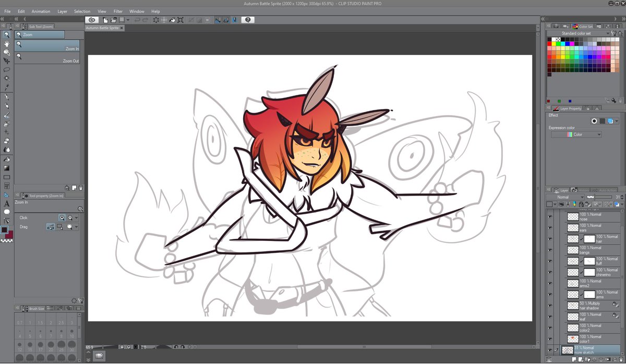The height and width of the screenshot is (364, 626).
Task: Select the Move layer tool
Action: click(7, 61)
